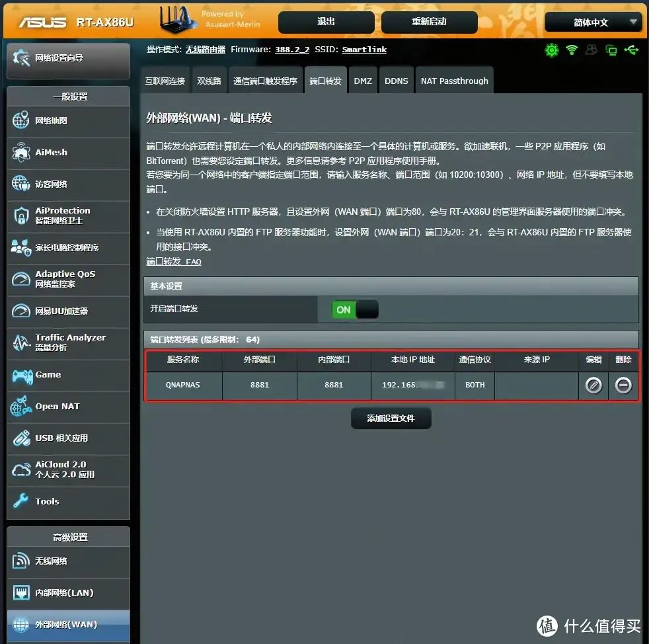Open the 简体中文 language dropdown
649x644 pixels.
coord(592,21)
